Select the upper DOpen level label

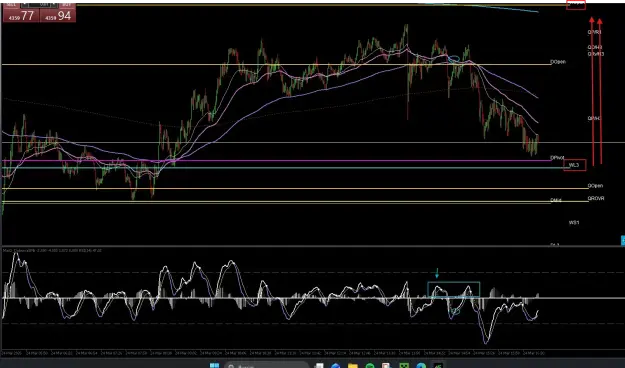pos(558,62)
